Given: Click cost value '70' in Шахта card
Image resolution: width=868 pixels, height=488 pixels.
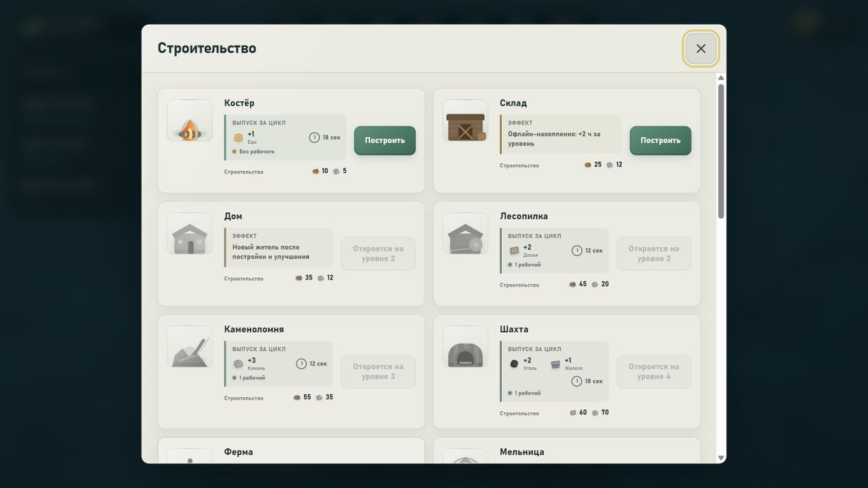Looking at the screenshot, I should 605,413.
